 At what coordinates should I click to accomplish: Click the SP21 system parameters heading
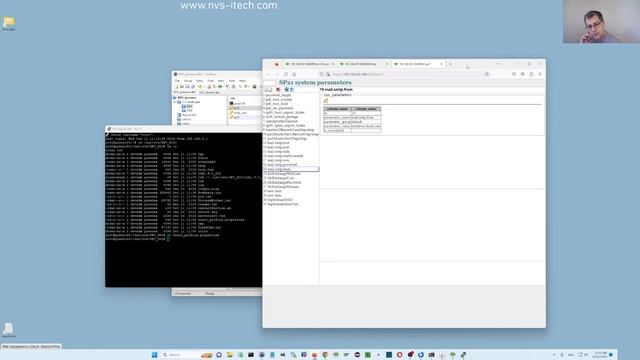click(x=315, y=82)
